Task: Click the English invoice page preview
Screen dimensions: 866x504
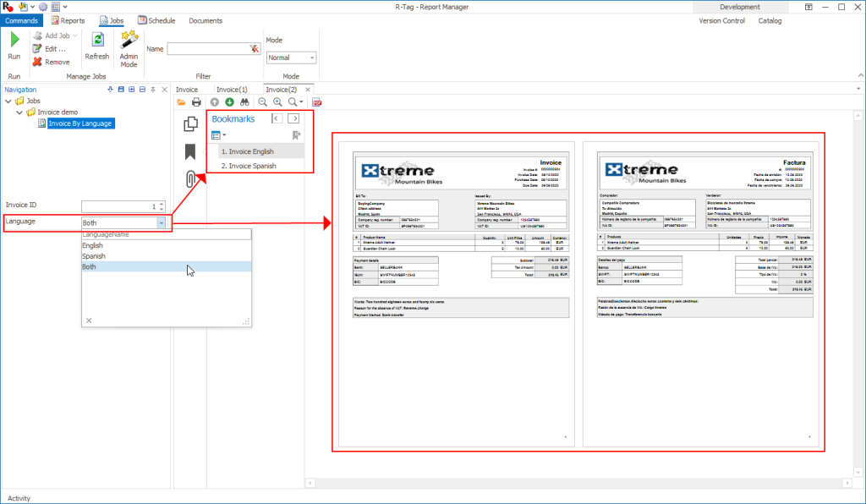Action: (456, 294)
